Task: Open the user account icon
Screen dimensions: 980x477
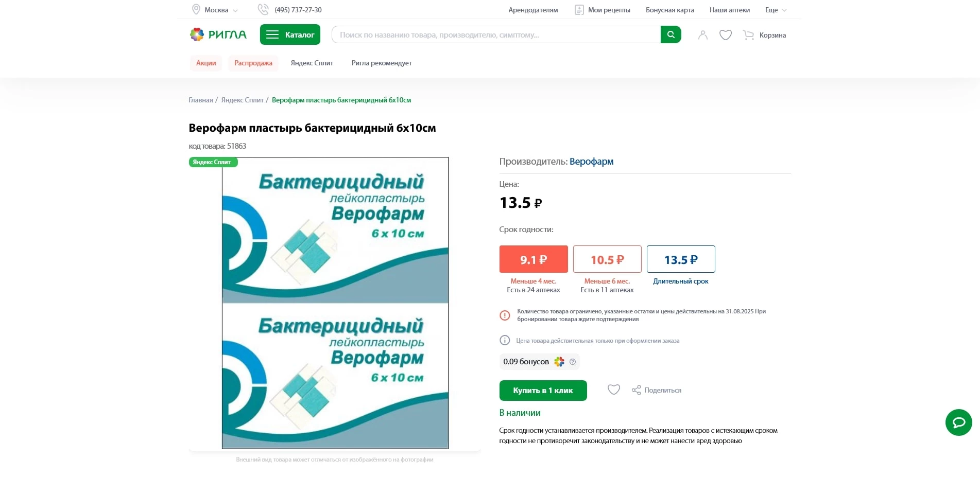Action: [702, 34]
